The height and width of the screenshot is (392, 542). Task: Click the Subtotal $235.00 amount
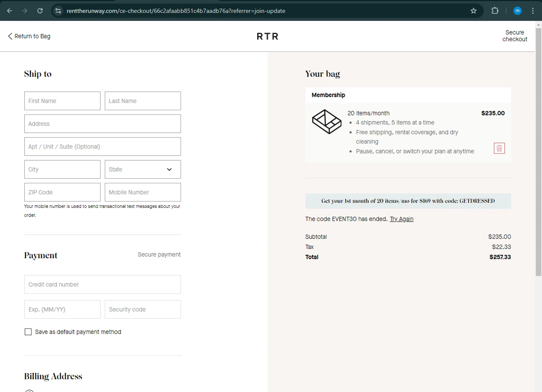(x=499, y=237)
